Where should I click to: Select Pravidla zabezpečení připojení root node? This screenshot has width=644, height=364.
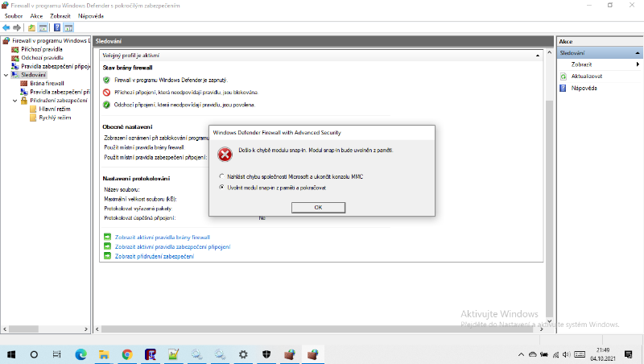[x=56, y=66]
